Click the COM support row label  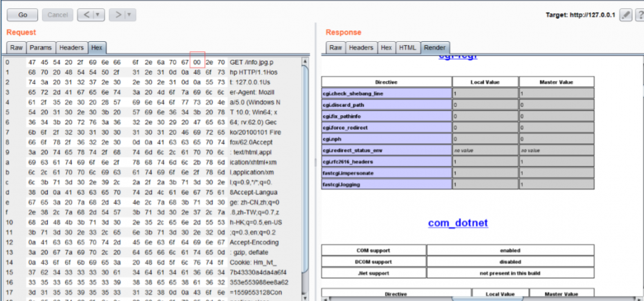click(374, 250)
